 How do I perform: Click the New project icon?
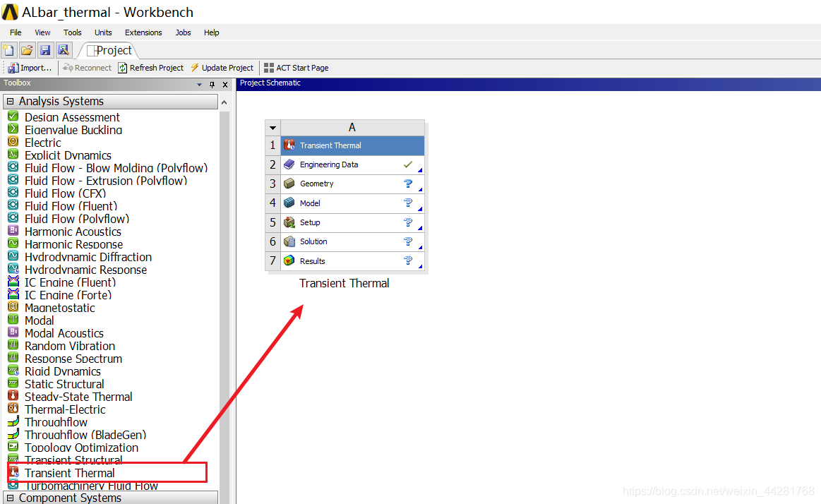[8, 50]
